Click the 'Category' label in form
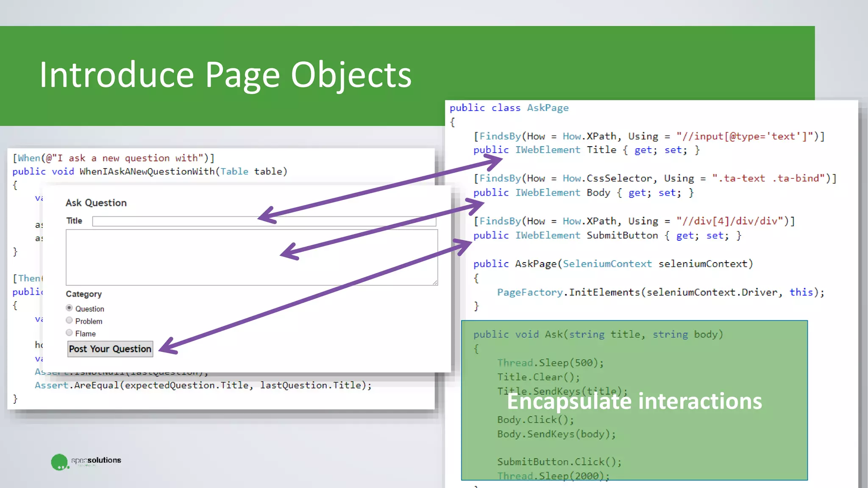 click(x=84, y=294)
